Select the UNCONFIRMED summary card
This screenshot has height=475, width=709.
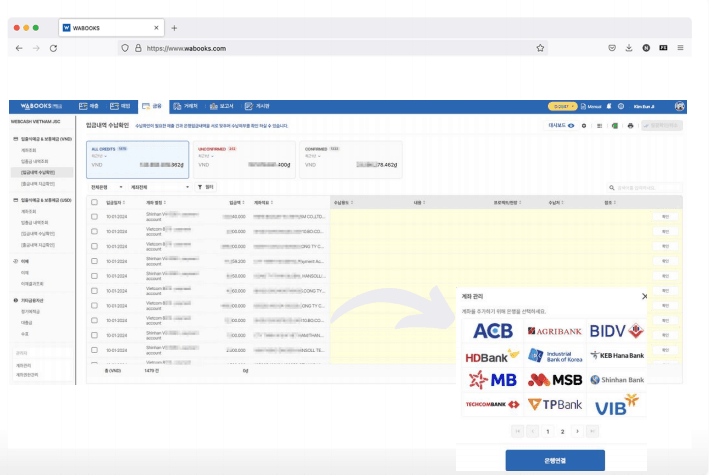click(244, 159)
